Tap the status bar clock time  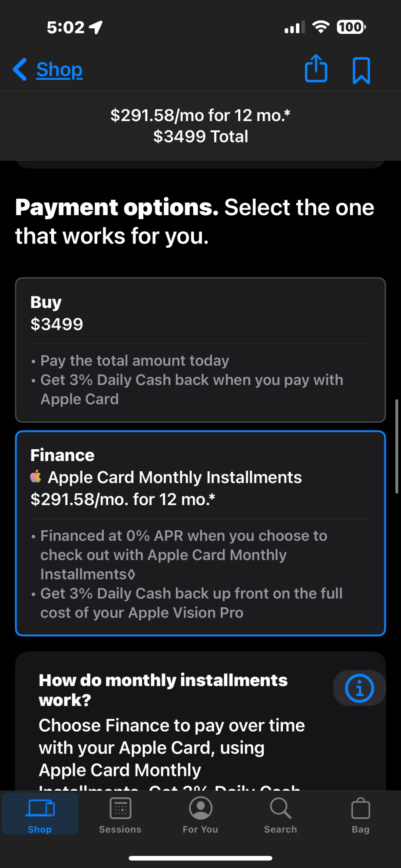tap(66, 27)
